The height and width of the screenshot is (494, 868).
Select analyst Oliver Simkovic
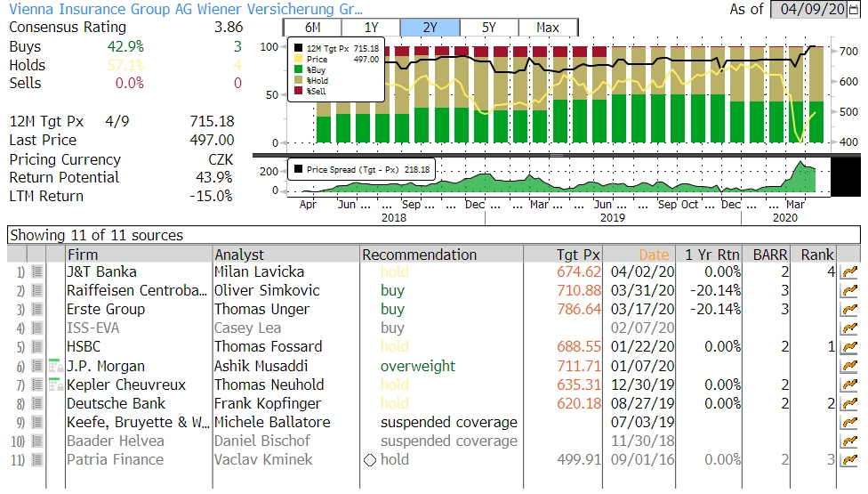click(267, 291)
